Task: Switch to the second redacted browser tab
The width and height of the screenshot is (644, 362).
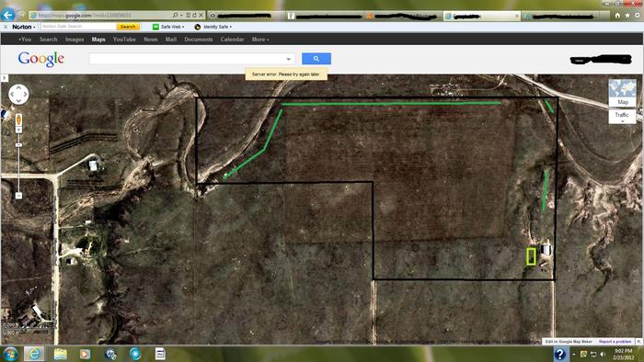Action: (x=325, y=16)
